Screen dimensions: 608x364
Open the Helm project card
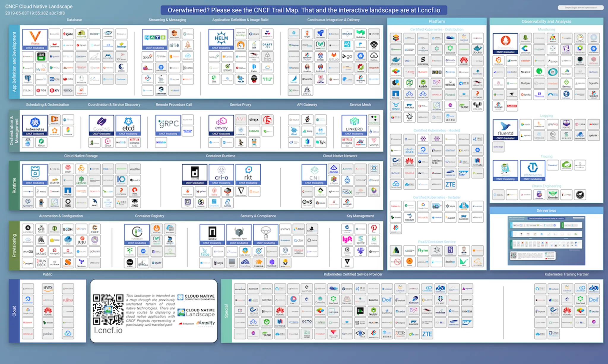[x=221, y=39]
